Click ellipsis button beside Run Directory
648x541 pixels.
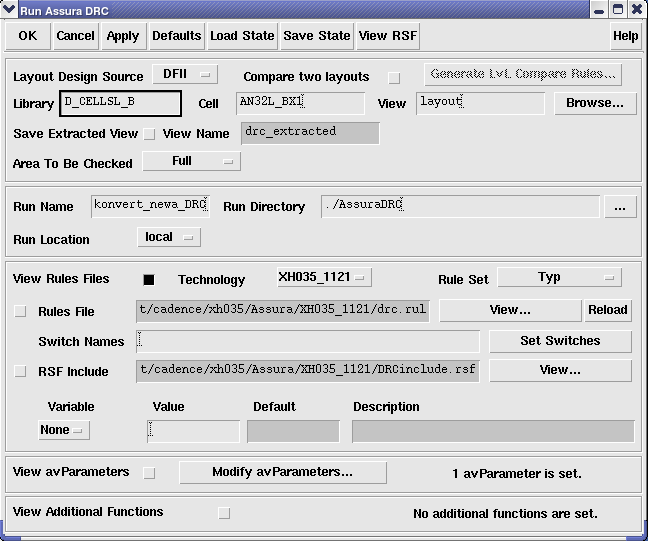click(x=620, y=206)
